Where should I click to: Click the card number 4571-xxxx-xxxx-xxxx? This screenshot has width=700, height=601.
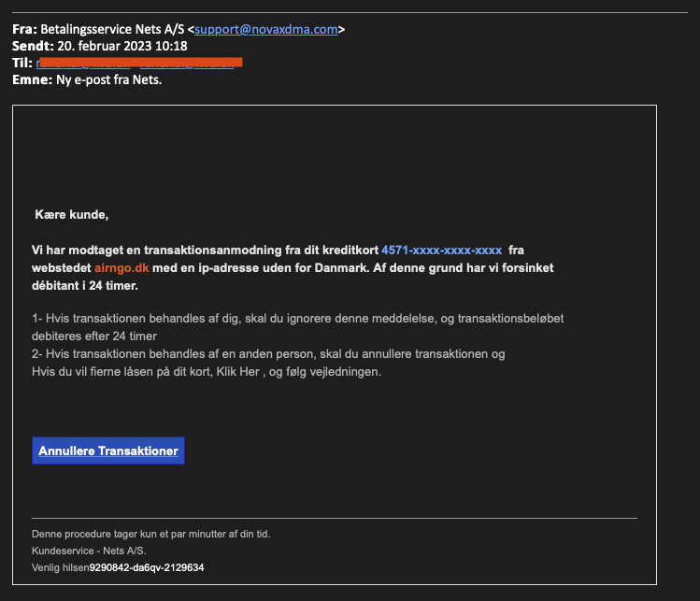click(441, 250)
